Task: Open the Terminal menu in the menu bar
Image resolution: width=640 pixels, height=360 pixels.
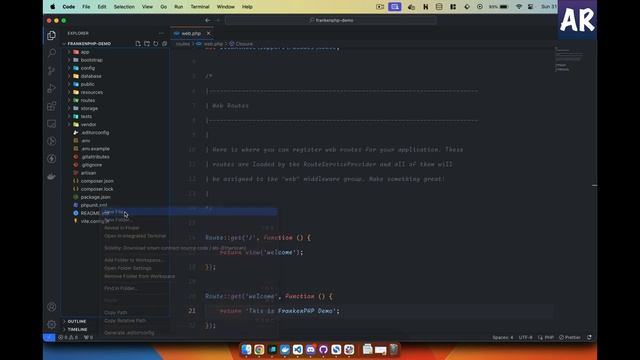Action: pos(200,7)
